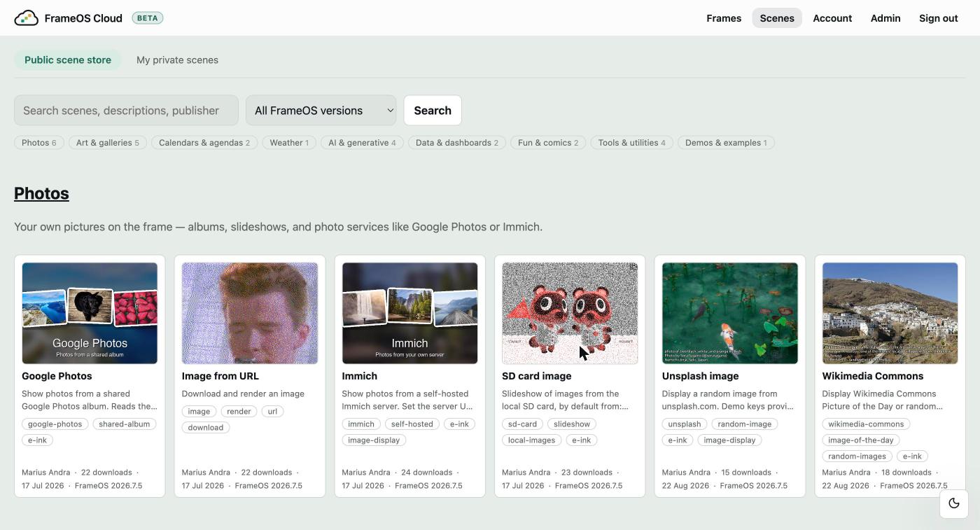Filter by the Photos category chip
The width and height of the screenshot is (980, 530).
point(39,143)
